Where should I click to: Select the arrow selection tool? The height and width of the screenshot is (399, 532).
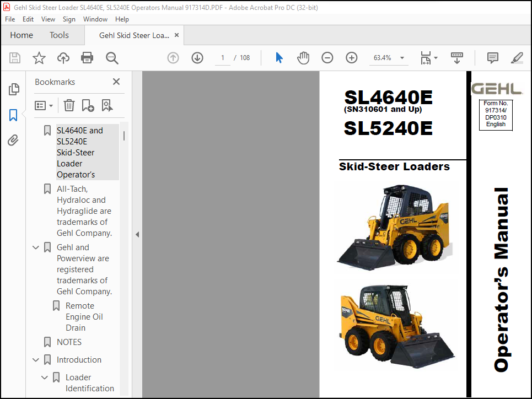point(280,58)
